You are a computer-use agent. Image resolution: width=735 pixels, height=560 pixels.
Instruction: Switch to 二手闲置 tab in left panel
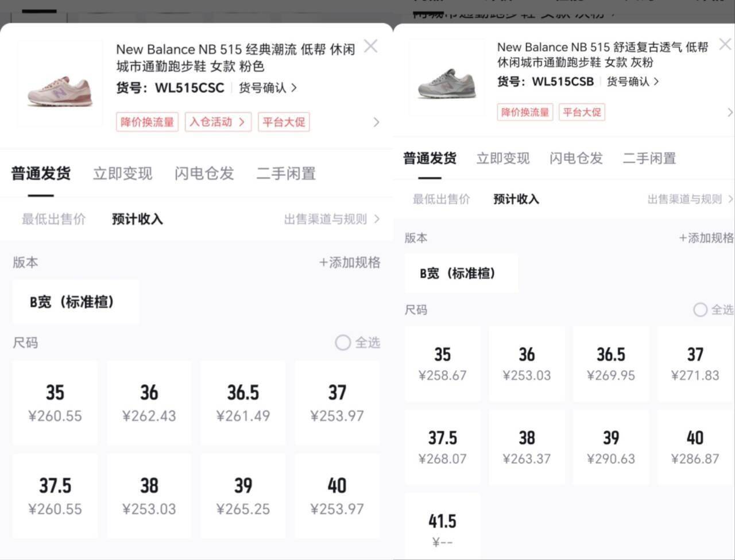pos(286,173)
